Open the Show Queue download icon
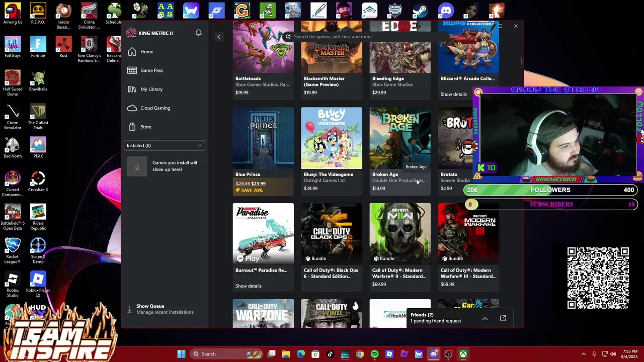This screenshot has width=644, height=362. 129,309
